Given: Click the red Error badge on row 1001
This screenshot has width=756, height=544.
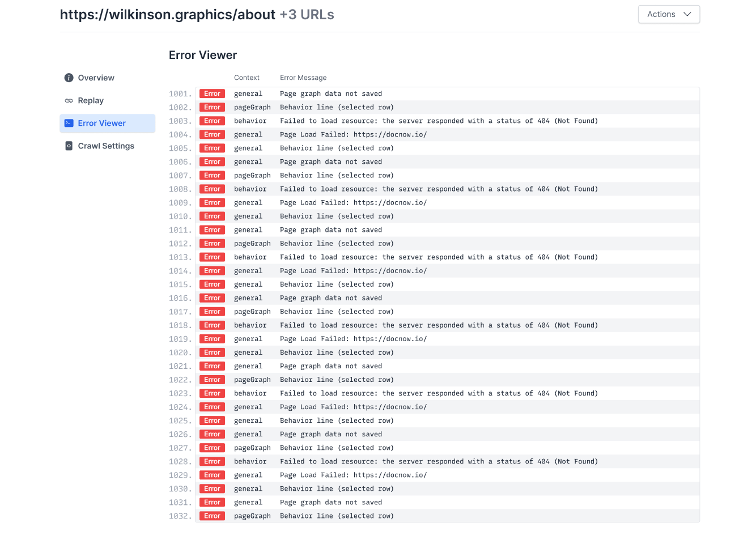Looking at the screenshot, I should [x=211, y=93].
